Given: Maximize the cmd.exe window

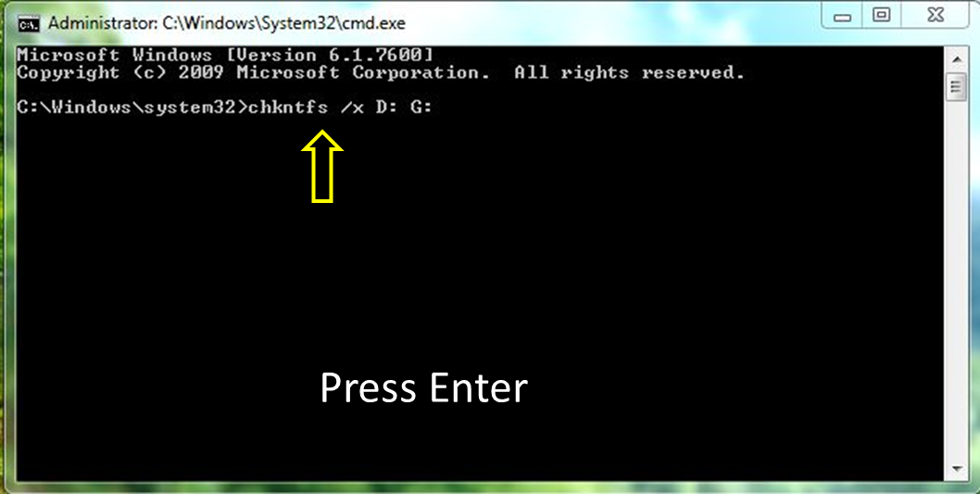Looking at the screenshot, I should [881, 17].
